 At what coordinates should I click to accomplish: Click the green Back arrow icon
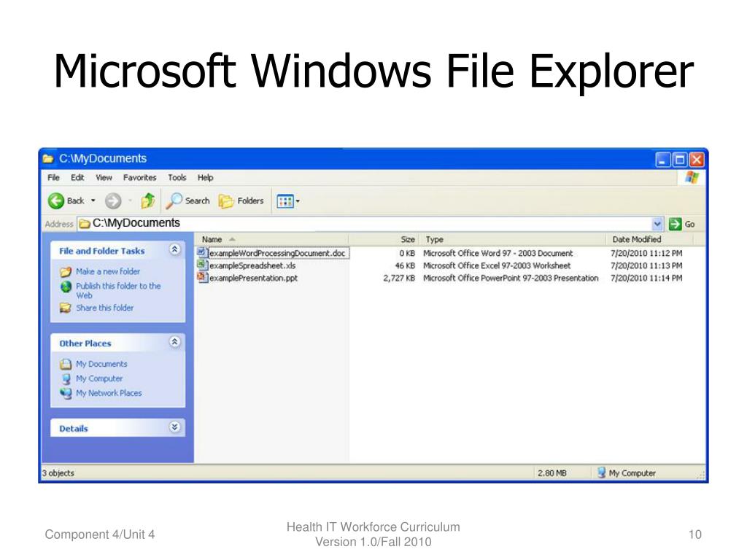click(56, 201)
